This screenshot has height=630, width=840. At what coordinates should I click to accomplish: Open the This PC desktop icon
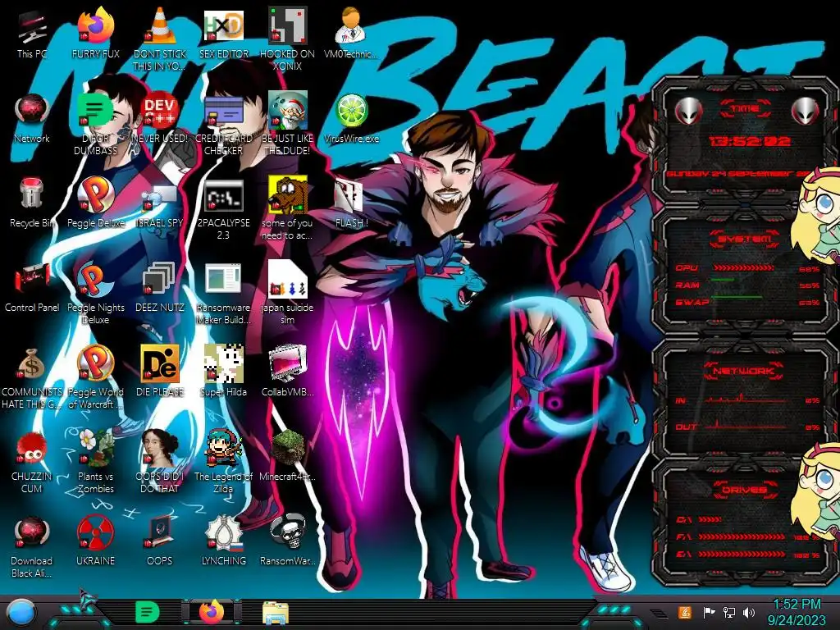pos(32,28)
